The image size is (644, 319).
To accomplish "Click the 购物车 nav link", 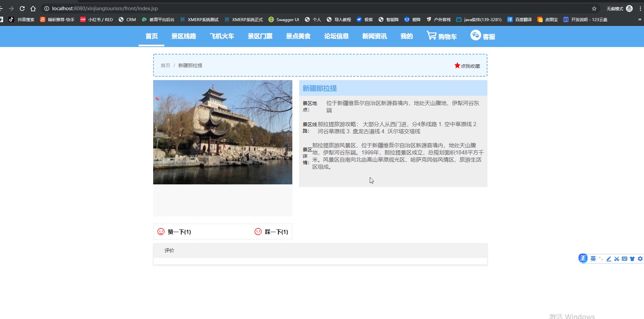I will coord(448,36).
